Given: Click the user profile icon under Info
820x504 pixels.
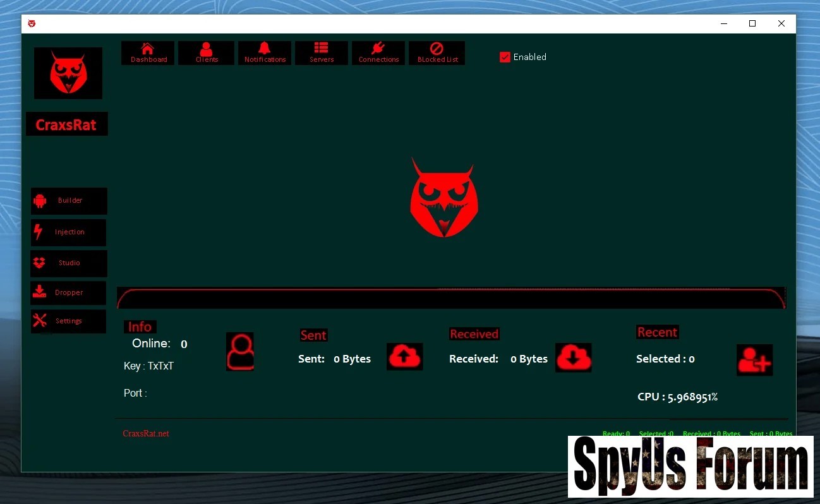Looking at the screenshot, I should (x=240, y=352).
